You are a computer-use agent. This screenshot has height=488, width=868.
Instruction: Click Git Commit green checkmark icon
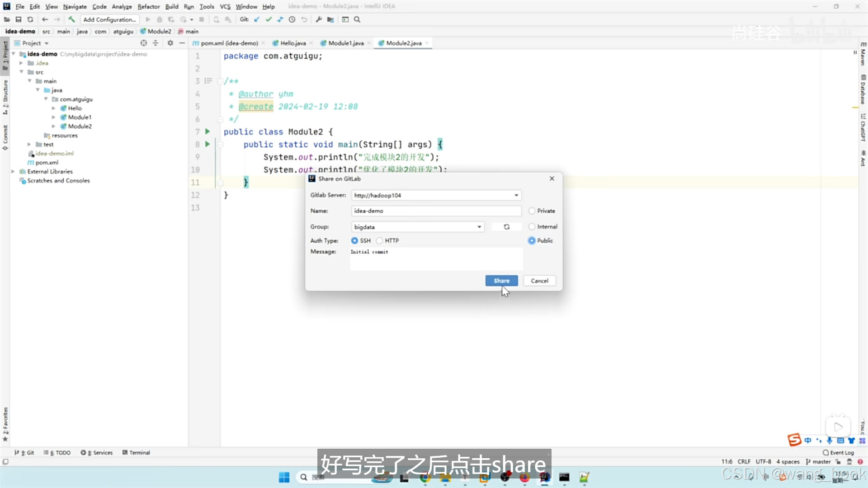tap(269, 19)
